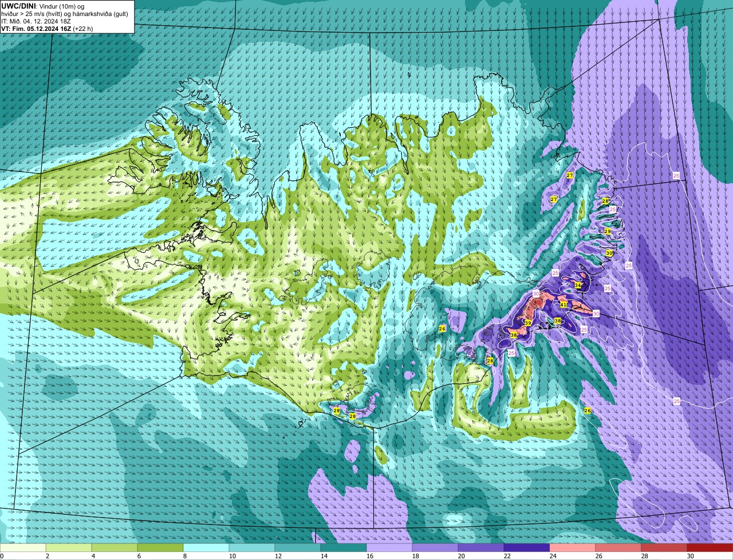Pick the 10–12 m/s light teal legend swatch
This screenshot has width=733, height=560.
pyautogui.click(x=252, y=547)
